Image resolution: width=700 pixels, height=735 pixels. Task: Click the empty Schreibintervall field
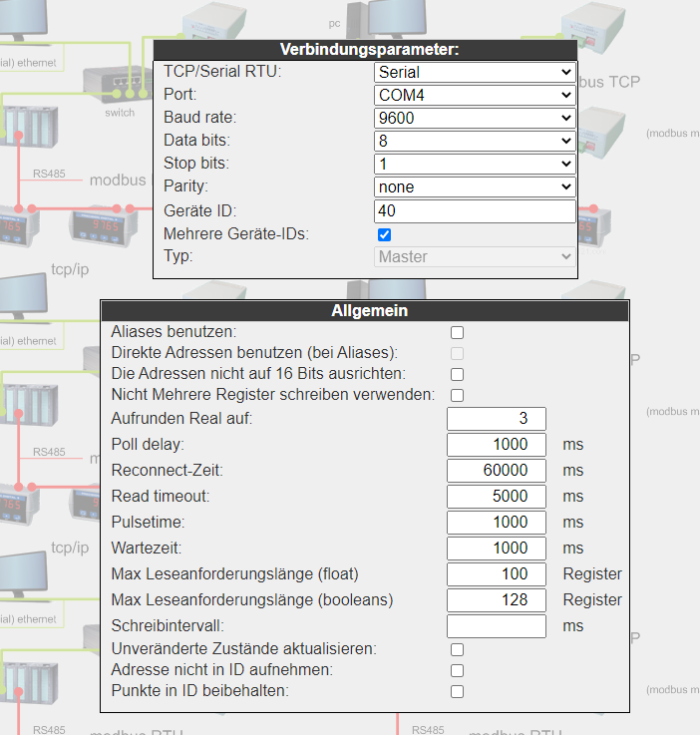(497, 626)
